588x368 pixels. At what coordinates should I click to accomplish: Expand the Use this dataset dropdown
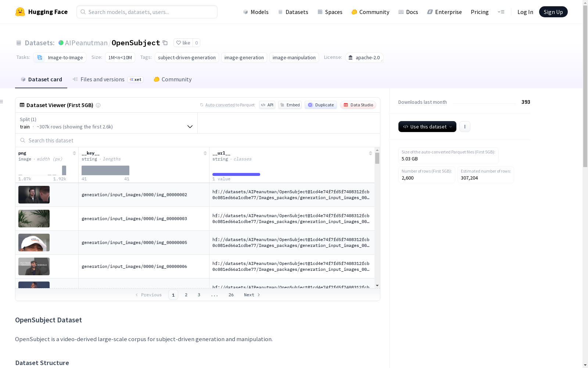point(427,127)
